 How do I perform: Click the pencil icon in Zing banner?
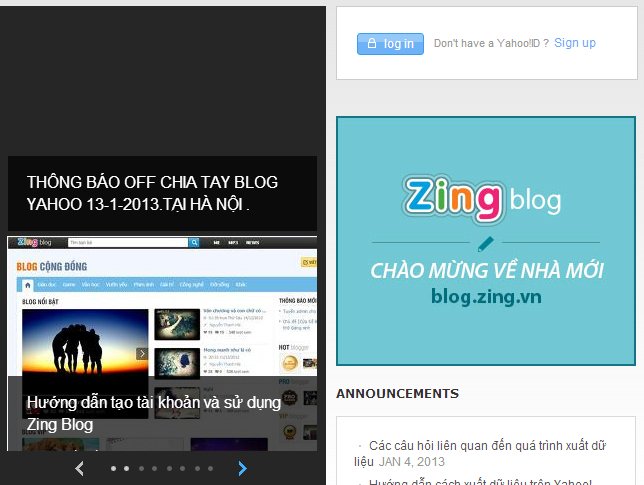pos(486,242)
